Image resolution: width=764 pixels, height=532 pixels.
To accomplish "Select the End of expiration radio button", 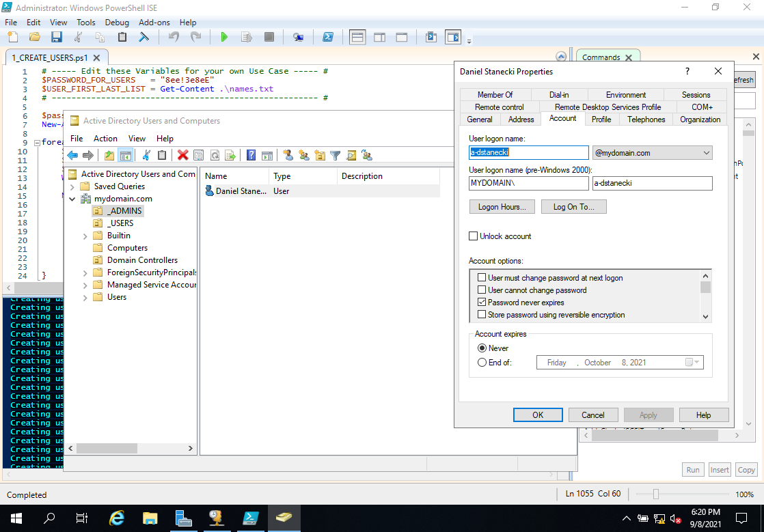I will (x=482, y=362).
